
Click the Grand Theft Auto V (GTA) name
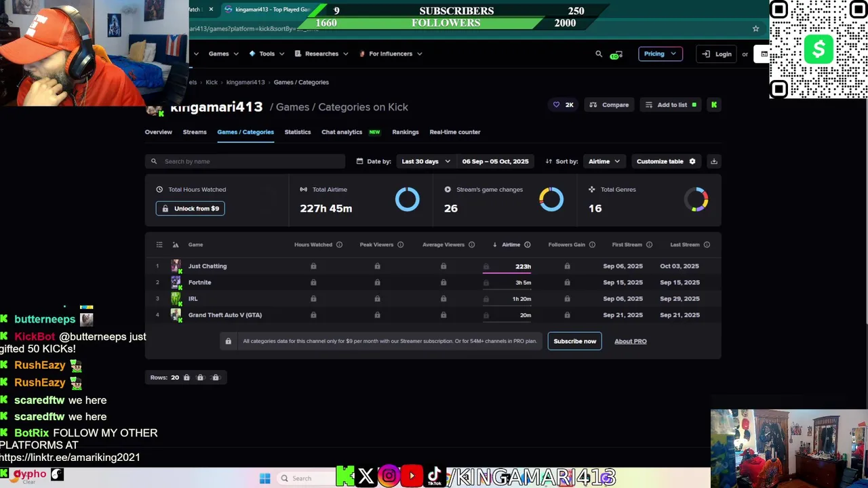[225, 315]
